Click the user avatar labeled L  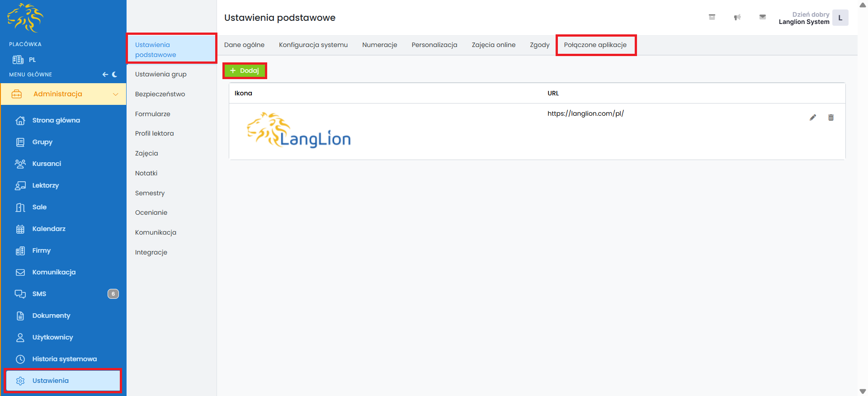[840, 18]
